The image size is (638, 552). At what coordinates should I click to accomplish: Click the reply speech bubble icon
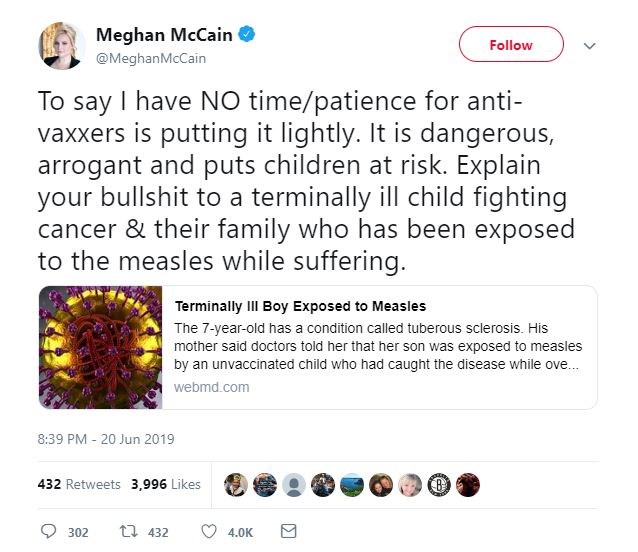coord(48,531)
